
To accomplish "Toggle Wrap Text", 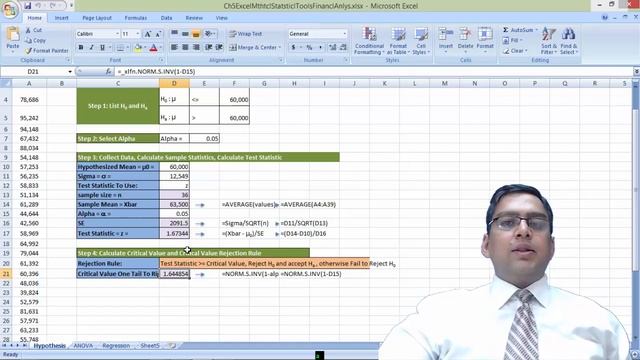I will pos(246,34).
